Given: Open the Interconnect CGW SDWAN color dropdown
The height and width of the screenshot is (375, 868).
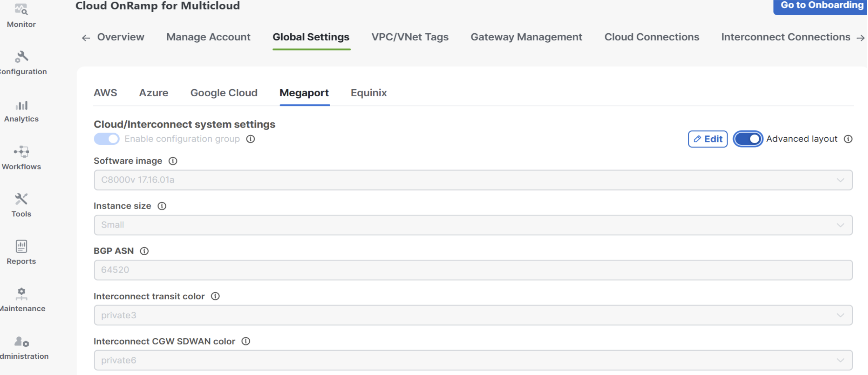Looking at the screenshot, I should click(x=473, y=360).
